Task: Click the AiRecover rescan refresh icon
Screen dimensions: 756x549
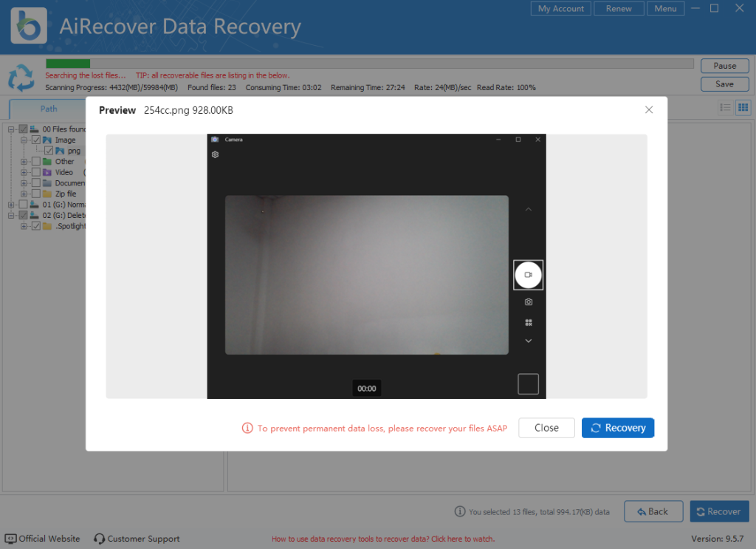Action: pyautogui.click(x=21, y=78)
